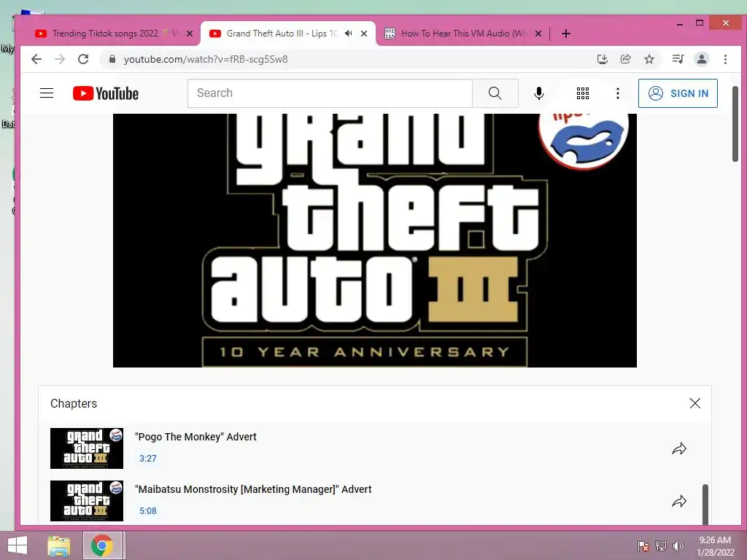Click the SIGN IN button

click(x=678, y=93)
